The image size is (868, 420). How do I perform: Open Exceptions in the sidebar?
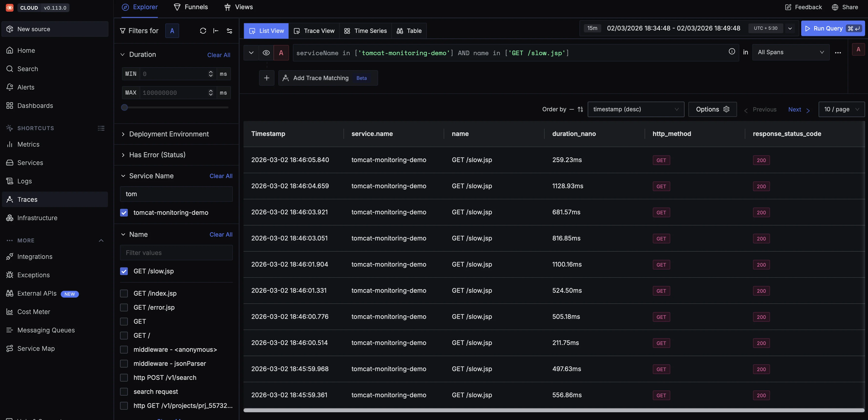point(33,275)
